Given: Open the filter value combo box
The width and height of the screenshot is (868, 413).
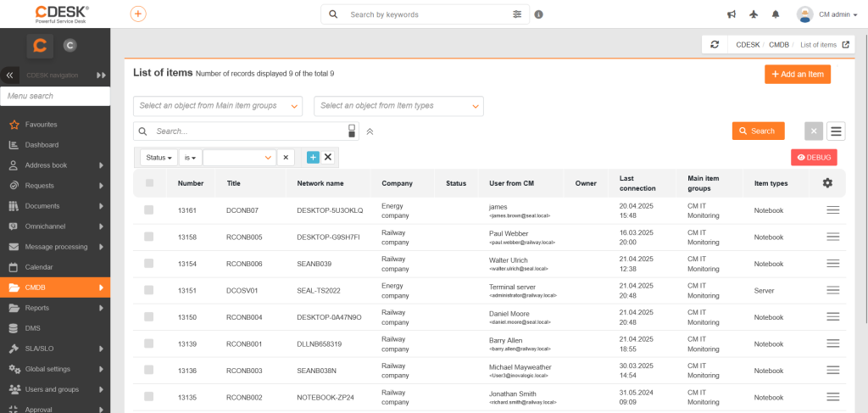Looking at the screenshot, I should coord(239,158).
